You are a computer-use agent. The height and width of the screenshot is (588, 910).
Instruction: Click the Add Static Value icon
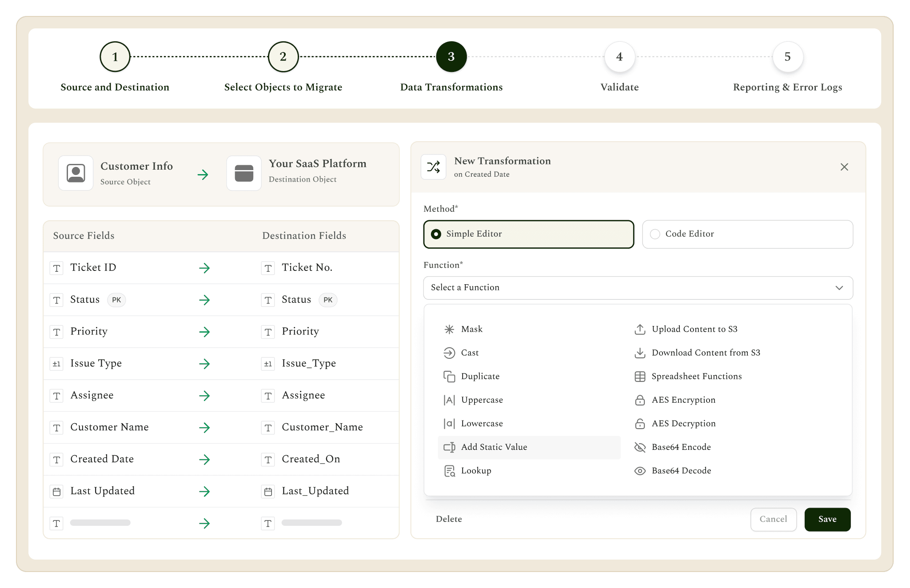click(x=449, y=447)
